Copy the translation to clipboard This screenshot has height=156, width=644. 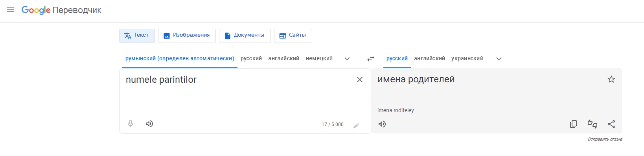click(x=574, y=124)
